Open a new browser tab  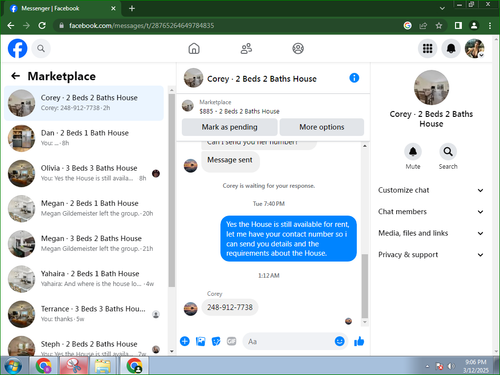132,8
